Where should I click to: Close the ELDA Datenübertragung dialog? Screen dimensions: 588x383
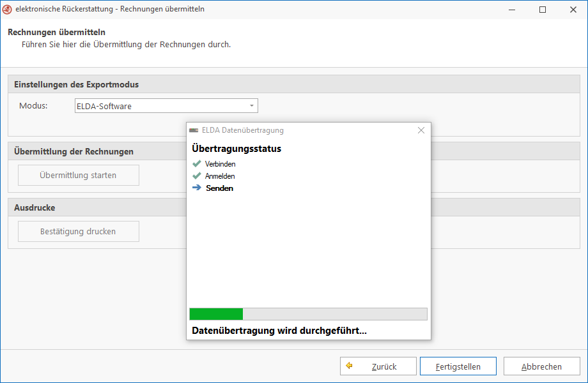click(x=421, y=130)
